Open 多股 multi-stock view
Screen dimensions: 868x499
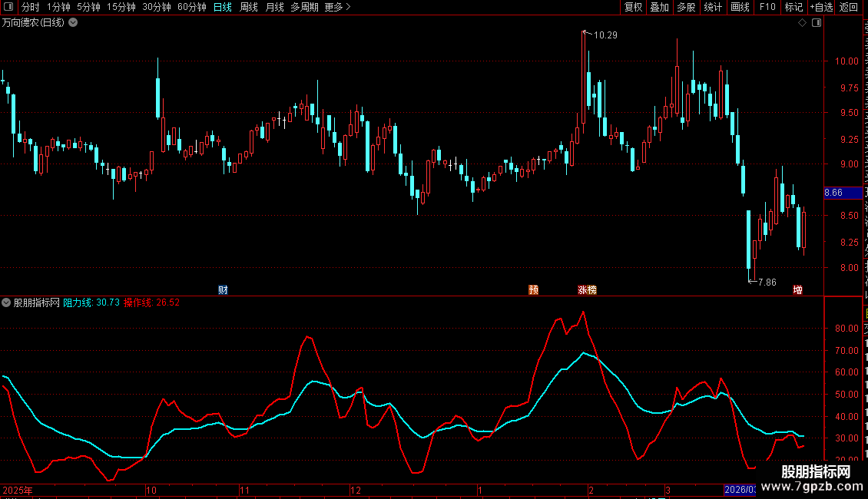[686, 7]
